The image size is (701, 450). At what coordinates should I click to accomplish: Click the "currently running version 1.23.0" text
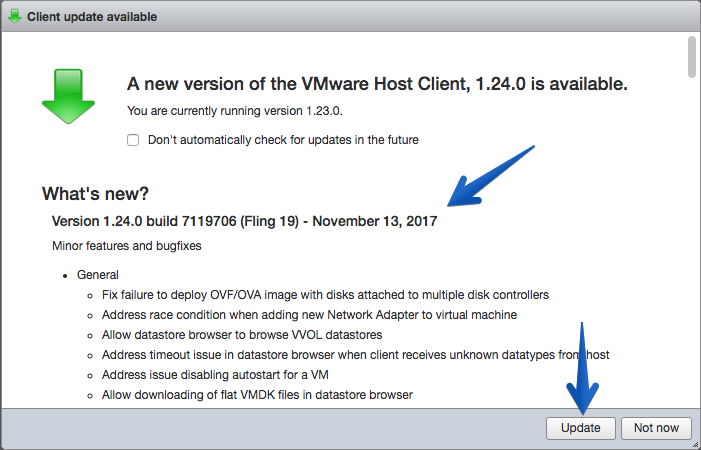point(235,111)
